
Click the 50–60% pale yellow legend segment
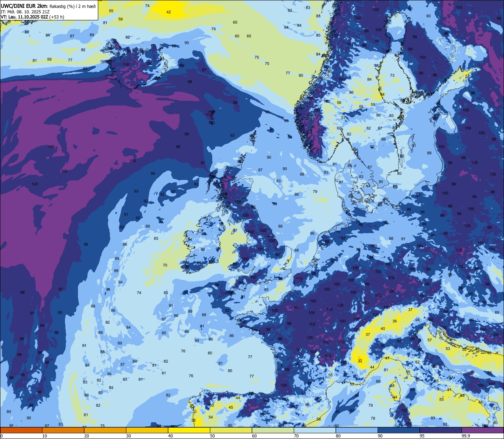coord(231,430)
